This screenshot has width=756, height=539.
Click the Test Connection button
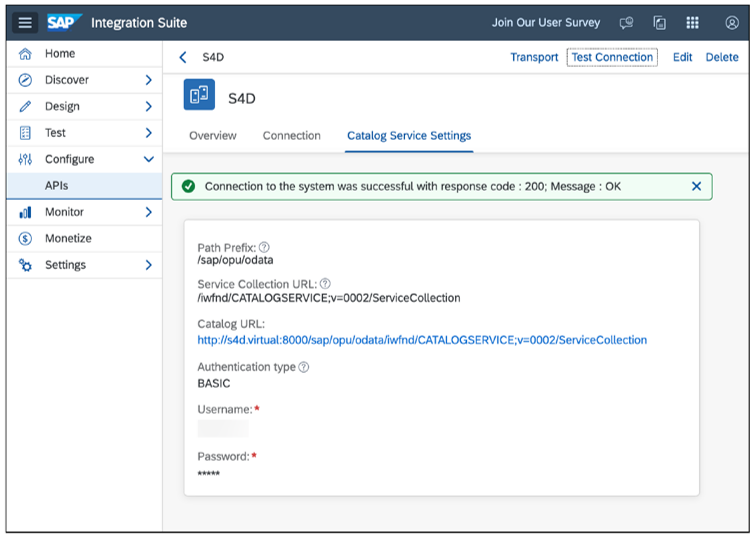coord(612,57)
